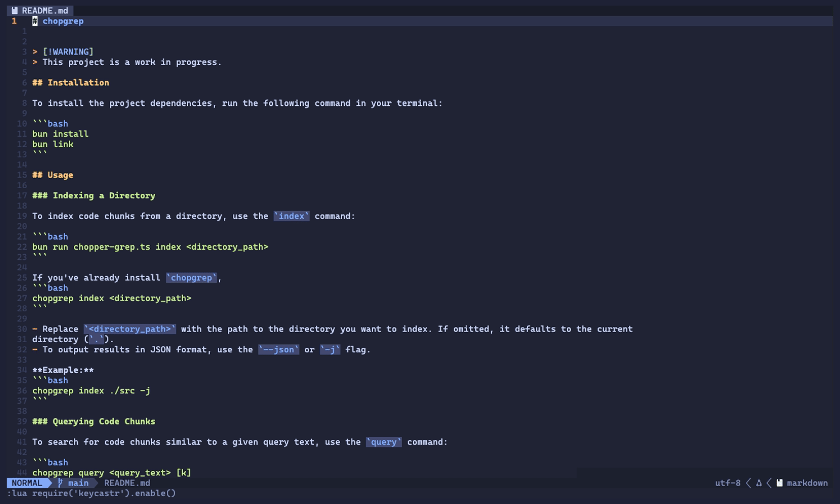Click the 'To search for code chunks similar' sentence
This screenshot has height=504, width=840.
click(x=240, y=442)
